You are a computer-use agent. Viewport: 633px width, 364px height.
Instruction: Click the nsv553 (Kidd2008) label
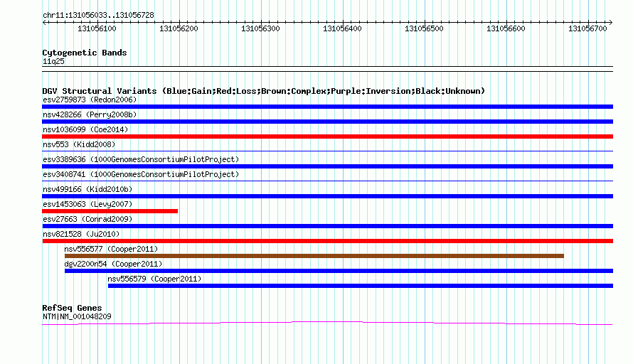pyautogui.click(x=79, y=144)
